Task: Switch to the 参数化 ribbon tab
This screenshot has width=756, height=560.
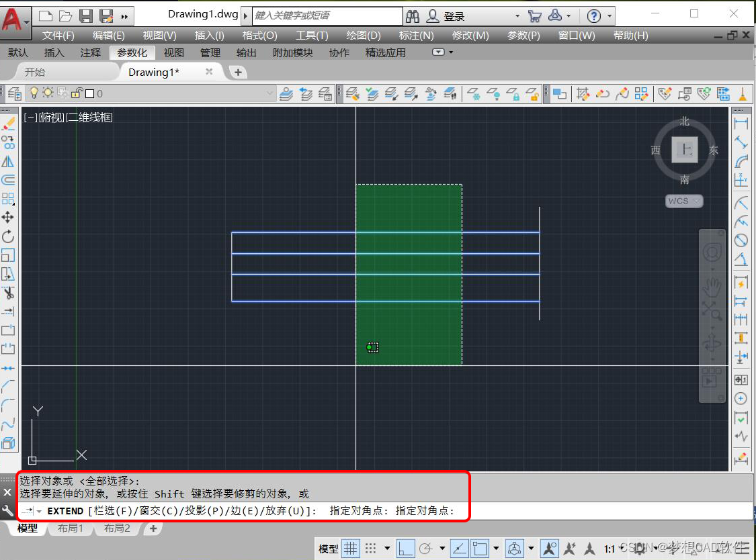Action: [133, 52]
